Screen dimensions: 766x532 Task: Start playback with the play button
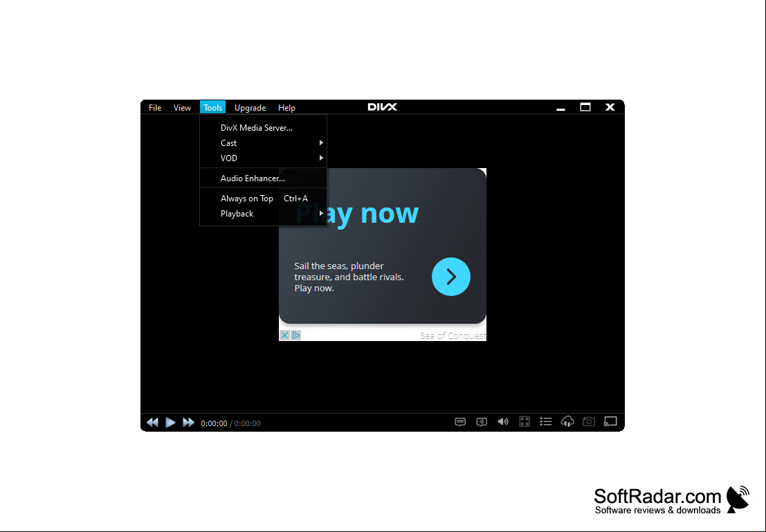tap(170, 423)
